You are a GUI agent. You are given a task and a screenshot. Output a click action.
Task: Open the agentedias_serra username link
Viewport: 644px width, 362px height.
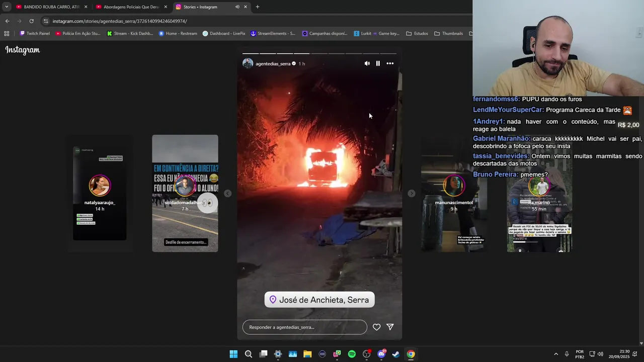pyautogui.click(x=273, y=64)
